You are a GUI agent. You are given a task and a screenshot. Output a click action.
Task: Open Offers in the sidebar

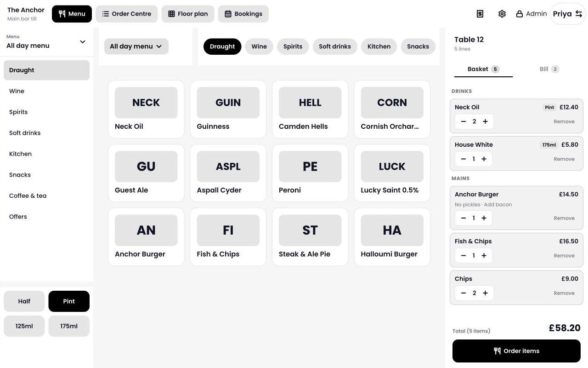pyautogui.click(x=46, y=217)
